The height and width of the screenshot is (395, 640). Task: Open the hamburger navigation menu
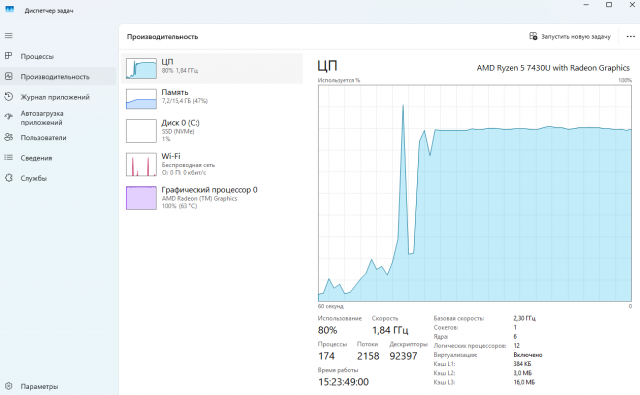[x=9, y=36]
